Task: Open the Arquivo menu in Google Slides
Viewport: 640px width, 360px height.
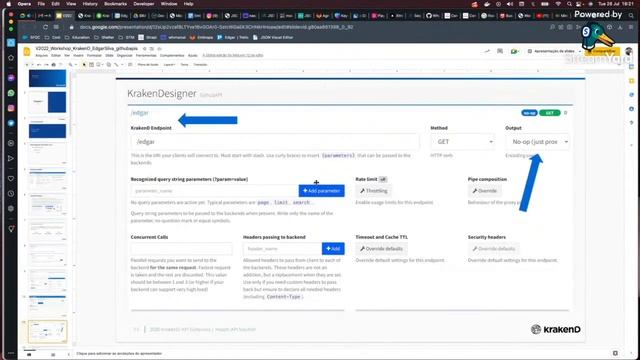Action: (x=41, y=56)
